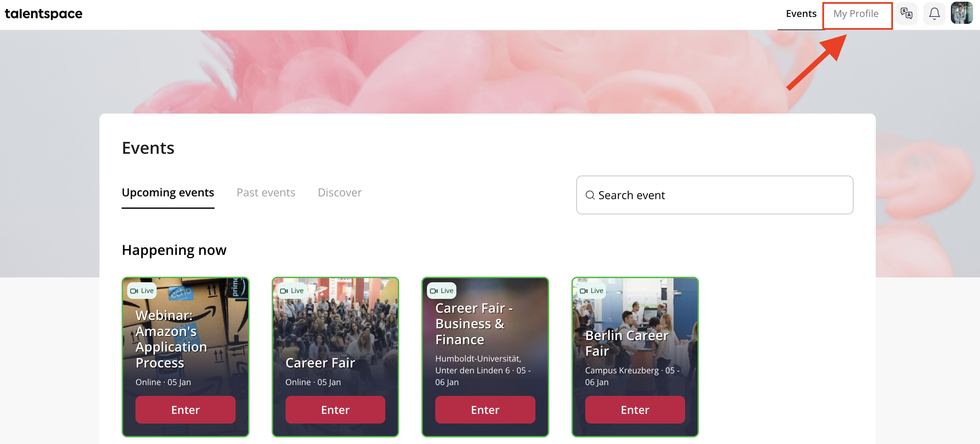
Task: Enter the Berlin Career Fair
Action: pyautogui.click(x=635, y=410)
